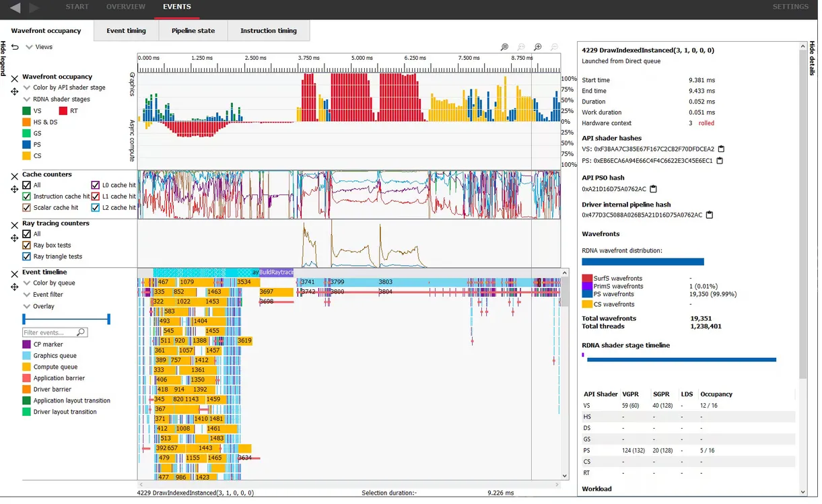Image resolution: width=822 pixels, height=504 pixels.
Task: Copy the API PSO hash value
Action: 653,189
